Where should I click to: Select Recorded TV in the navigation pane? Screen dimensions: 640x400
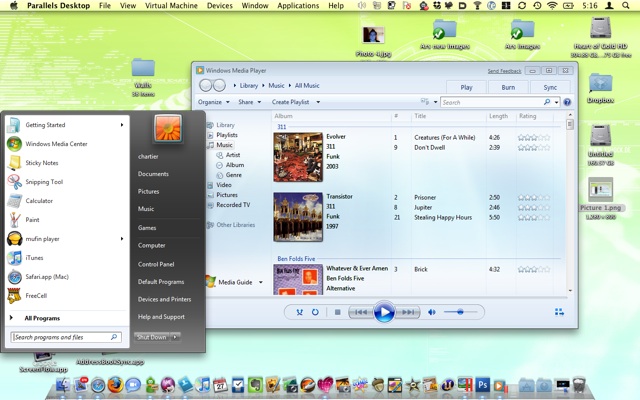(233, 205)
